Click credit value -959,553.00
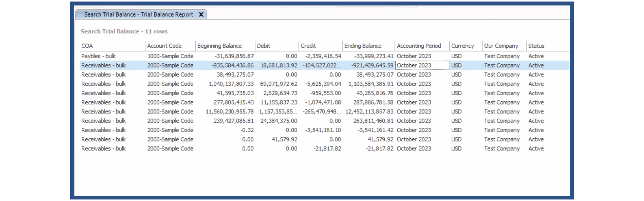Image resolution: width=644 pixels, height=201 pixels. click(326, 93)
